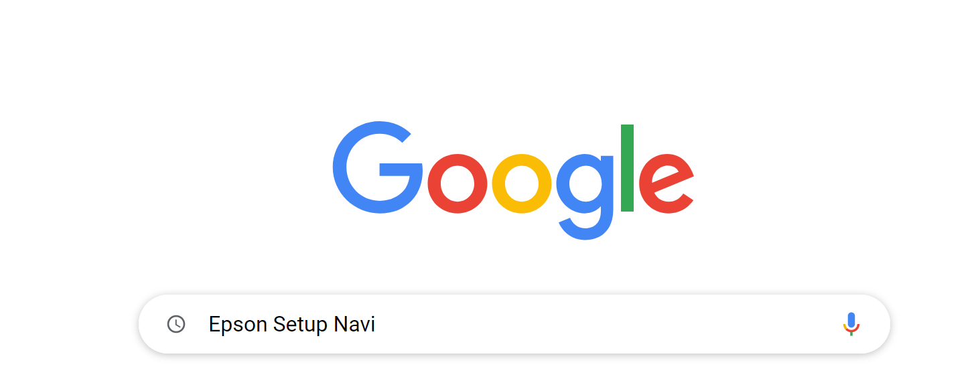Focus the Google search input field
This screenshot has width=980, height=387.
click(x=514, y=324)
